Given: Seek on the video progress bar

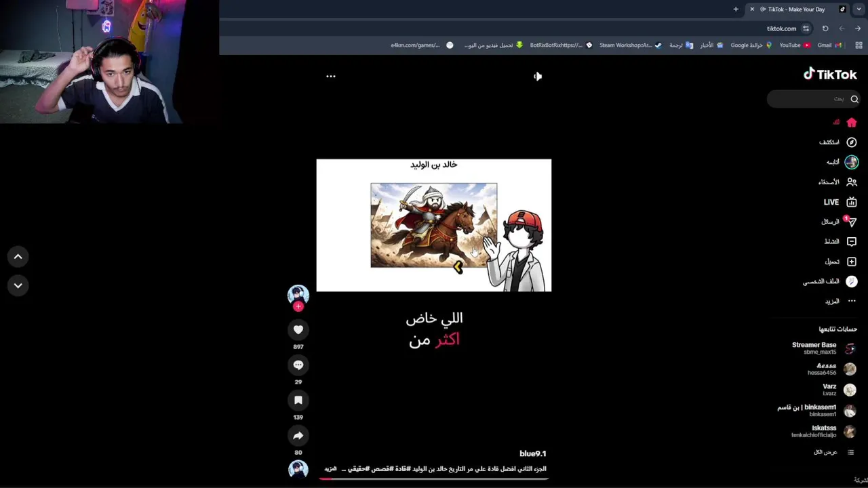Looking at the screenshot, I should [x=434, y=479].
